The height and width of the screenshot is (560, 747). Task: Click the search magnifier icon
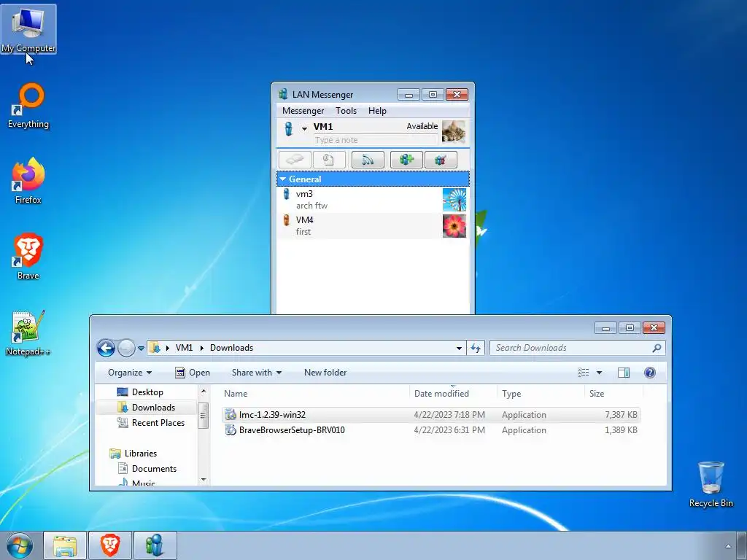click(x=657, y=348)
